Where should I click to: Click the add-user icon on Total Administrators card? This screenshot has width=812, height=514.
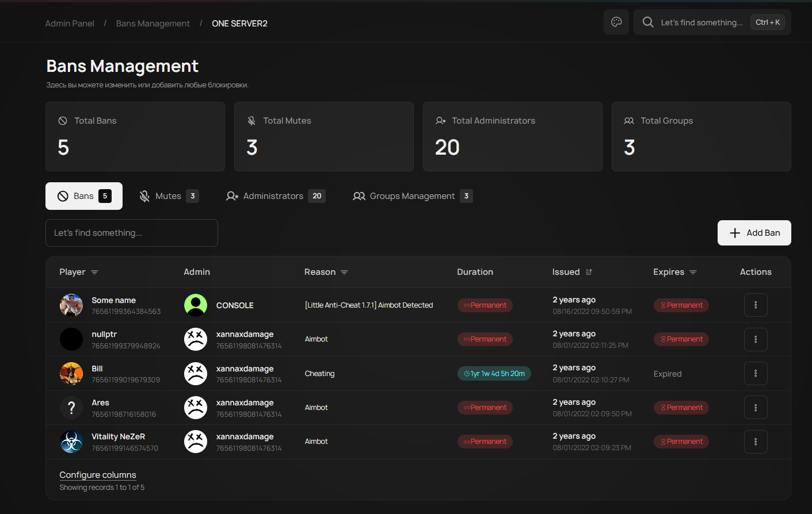click(x=440, y=121)
